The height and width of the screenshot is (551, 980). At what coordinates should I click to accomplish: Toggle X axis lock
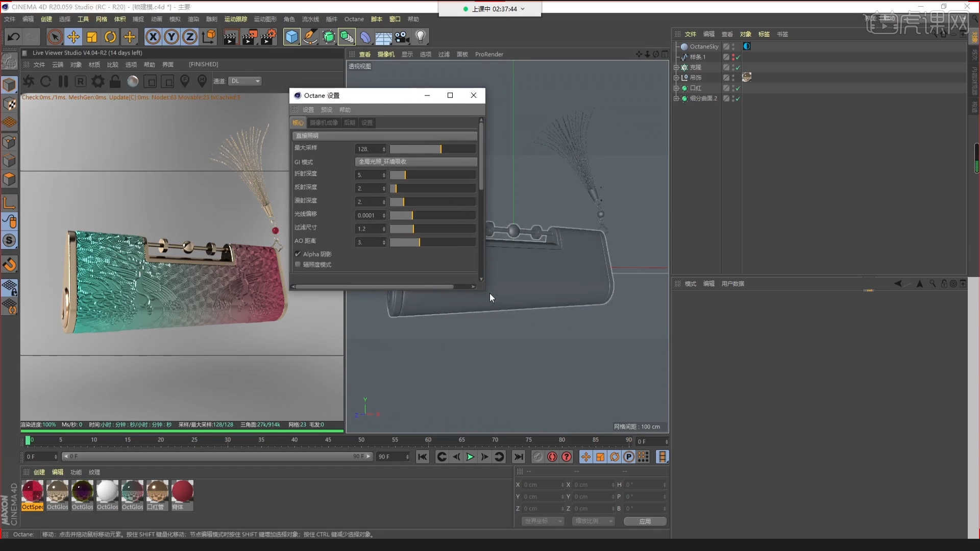[x=153, y=37]
